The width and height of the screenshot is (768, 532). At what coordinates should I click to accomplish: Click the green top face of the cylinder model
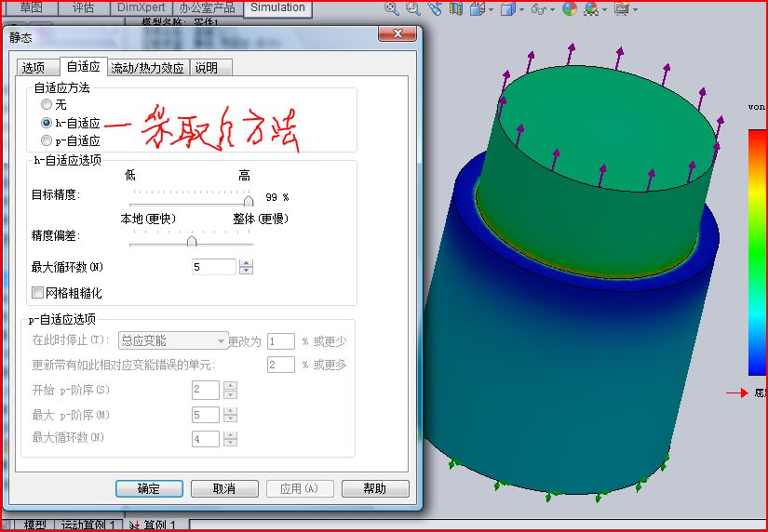click(605, 129)
